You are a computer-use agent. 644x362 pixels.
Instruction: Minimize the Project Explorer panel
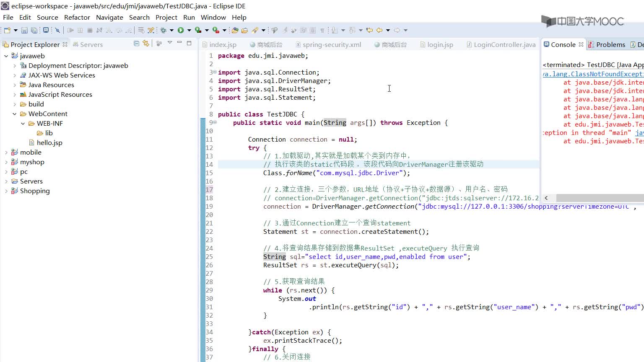point(179,43)
